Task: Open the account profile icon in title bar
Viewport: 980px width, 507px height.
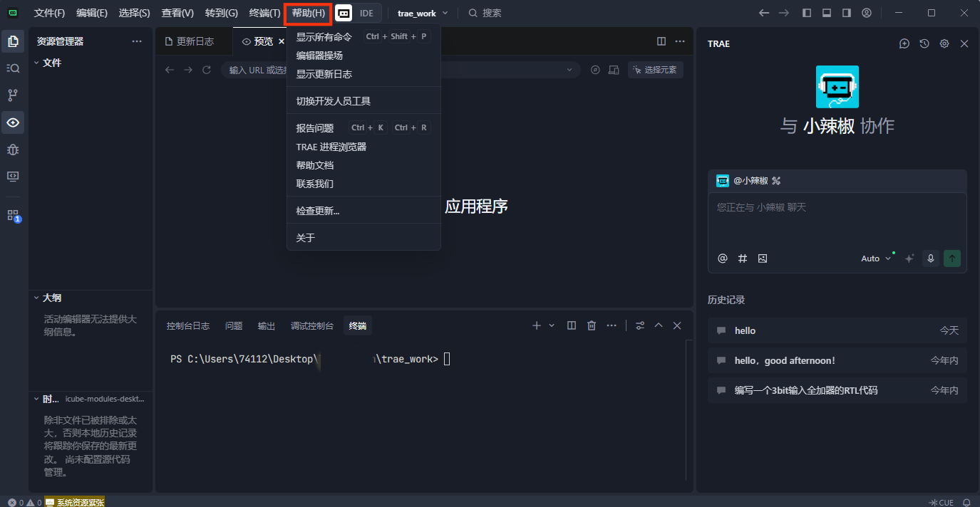Action: click(867, 13)
